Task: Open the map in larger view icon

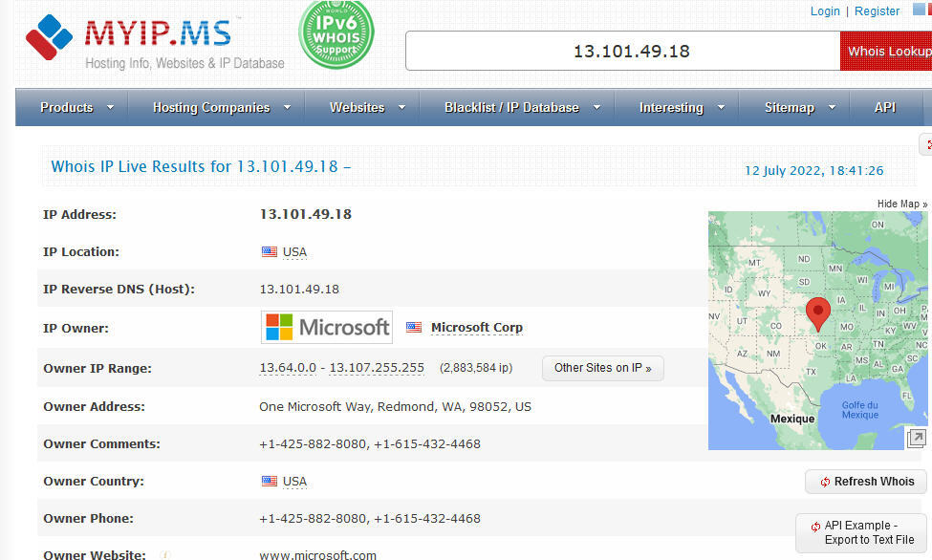Action: [916, 438]
